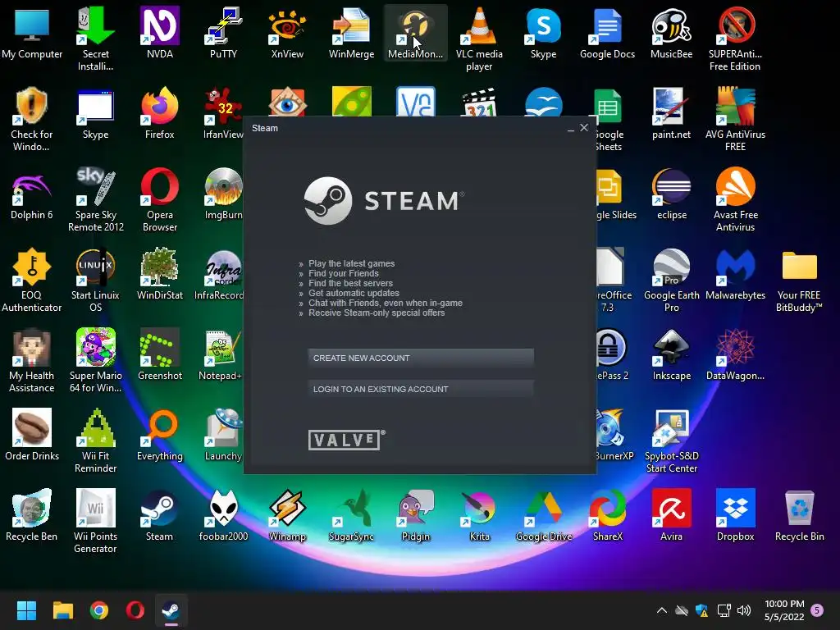Select Your FREE BitBuddy folder
The height and width of the screenshot is (630, 840).
[x=799, y=281]
